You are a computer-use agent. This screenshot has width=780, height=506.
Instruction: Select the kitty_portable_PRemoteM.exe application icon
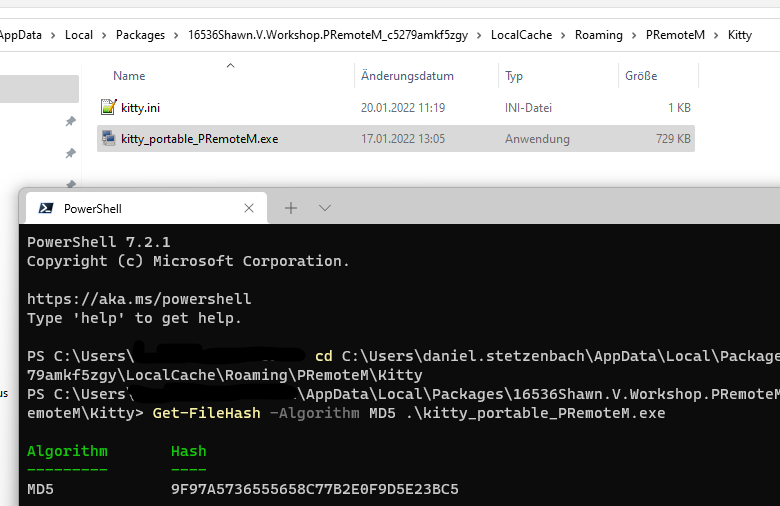point(108,138)
